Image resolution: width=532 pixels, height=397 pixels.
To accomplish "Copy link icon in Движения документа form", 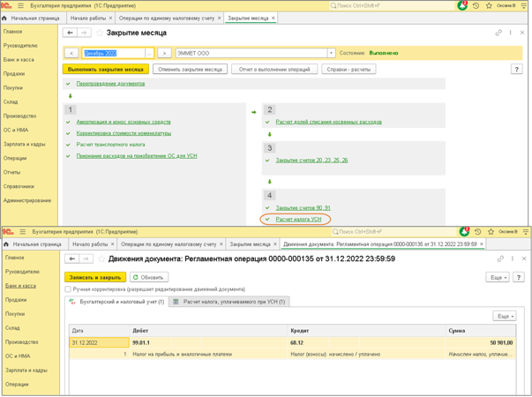I will [500, 258].
